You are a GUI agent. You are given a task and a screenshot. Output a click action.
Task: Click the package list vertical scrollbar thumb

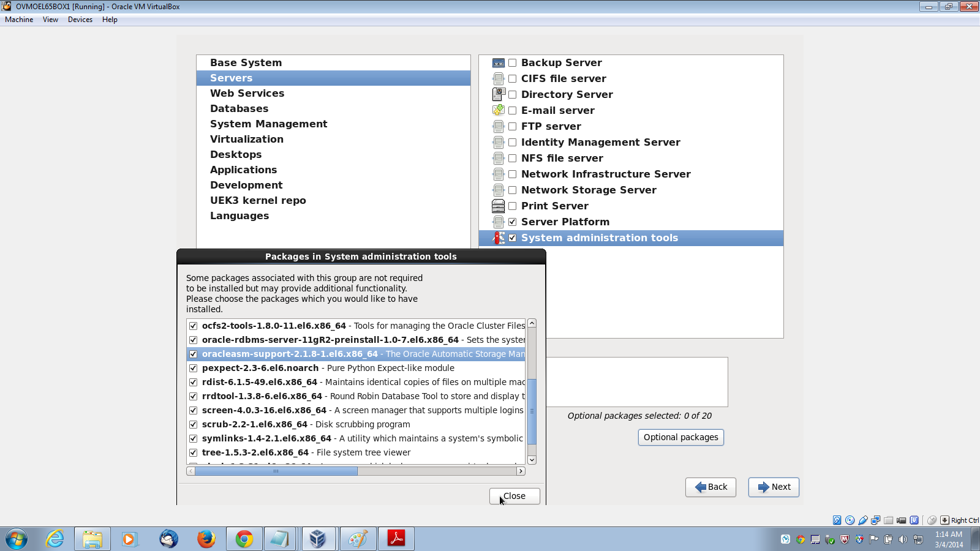click(532, 411)
